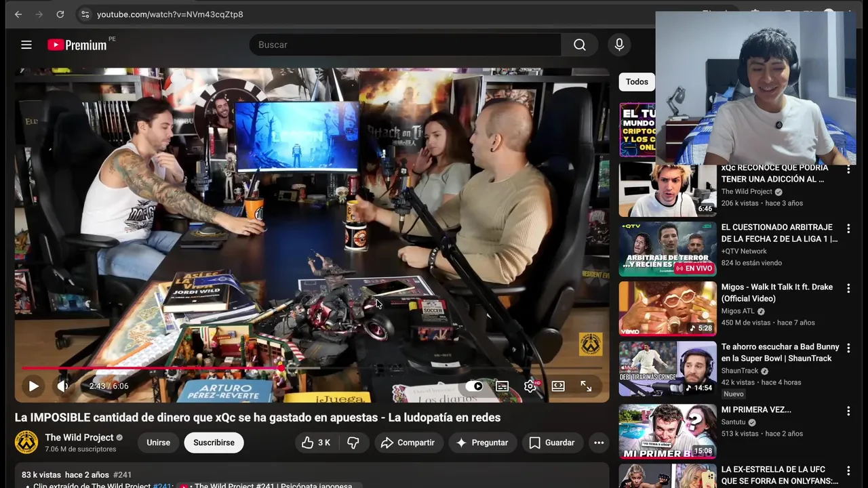Click the video title text
This screenshot has height=488, width=868.
258,418
